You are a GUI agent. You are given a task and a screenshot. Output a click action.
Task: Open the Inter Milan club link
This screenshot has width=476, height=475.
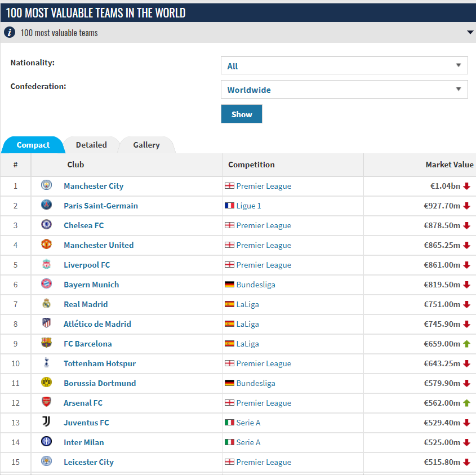[84, 442]
